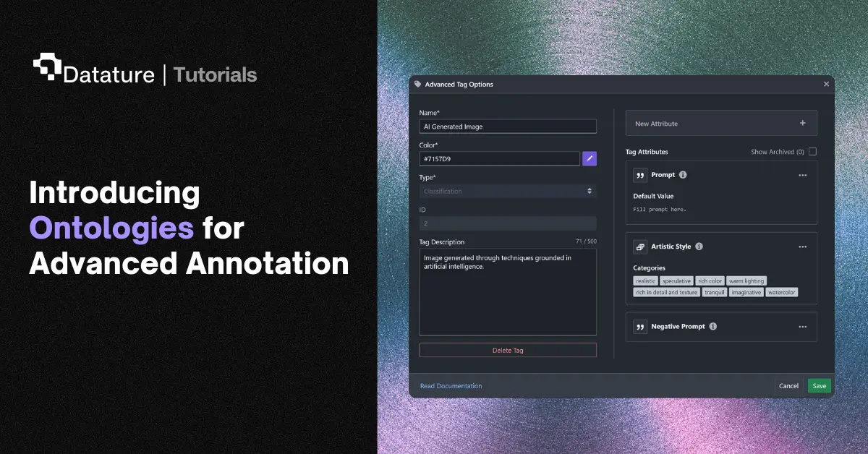Click the info icon next to Artistic Style
The width and height of the screenshot is (868, 454).
[x=699, y=246]
